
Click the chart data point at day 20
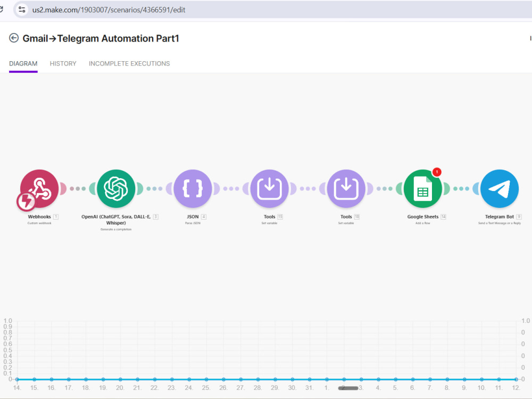click(x=120, y=379)
